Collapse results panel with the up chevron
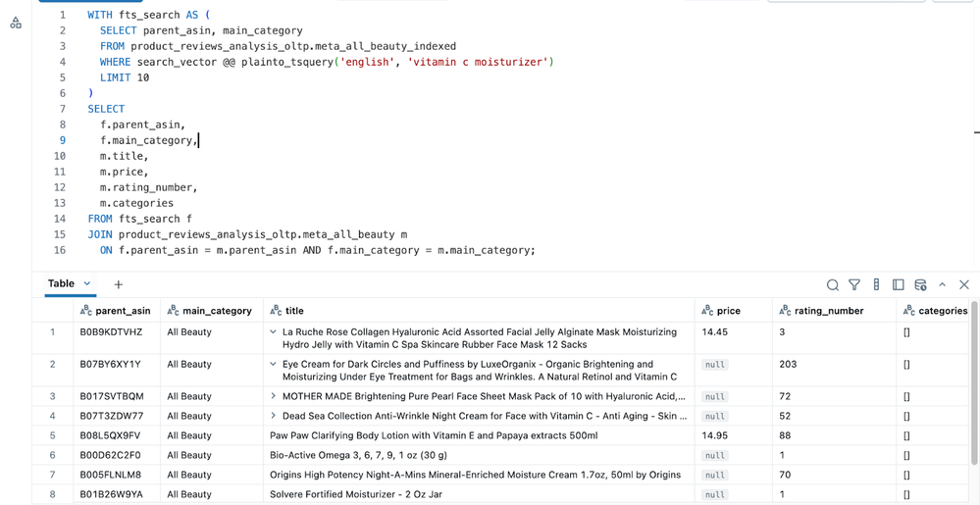Viewport: 980px width, 505px height. (x=942, y=284)
